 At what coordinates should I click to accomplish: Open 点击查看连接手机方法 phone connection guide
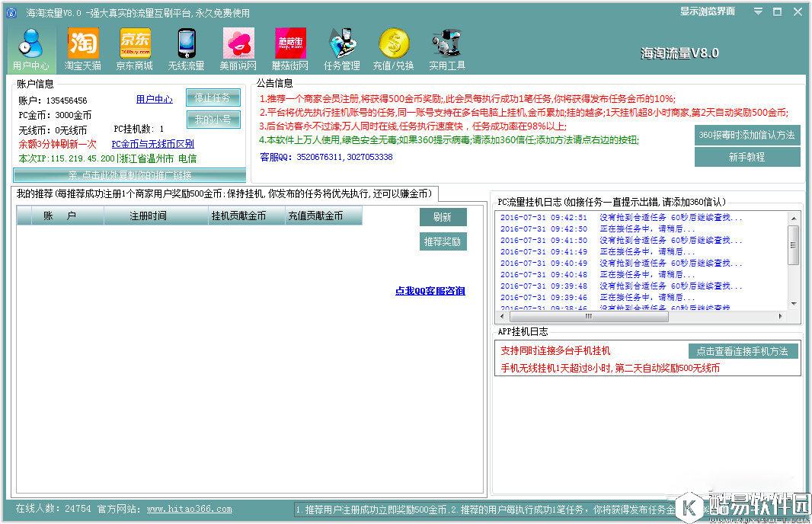pos(742,351)
